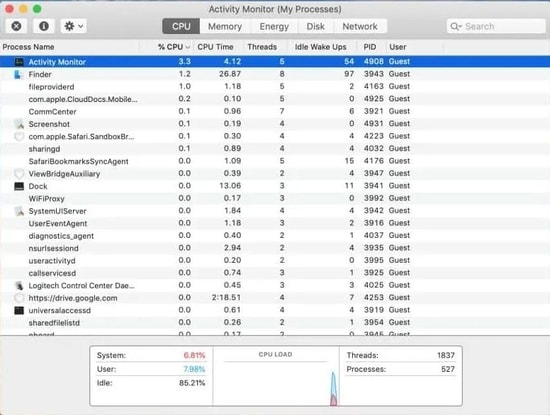Select the https://drive.google.com process name
Image resolution: width=550 pixels, height=415 pixels.
pos(73,298)
